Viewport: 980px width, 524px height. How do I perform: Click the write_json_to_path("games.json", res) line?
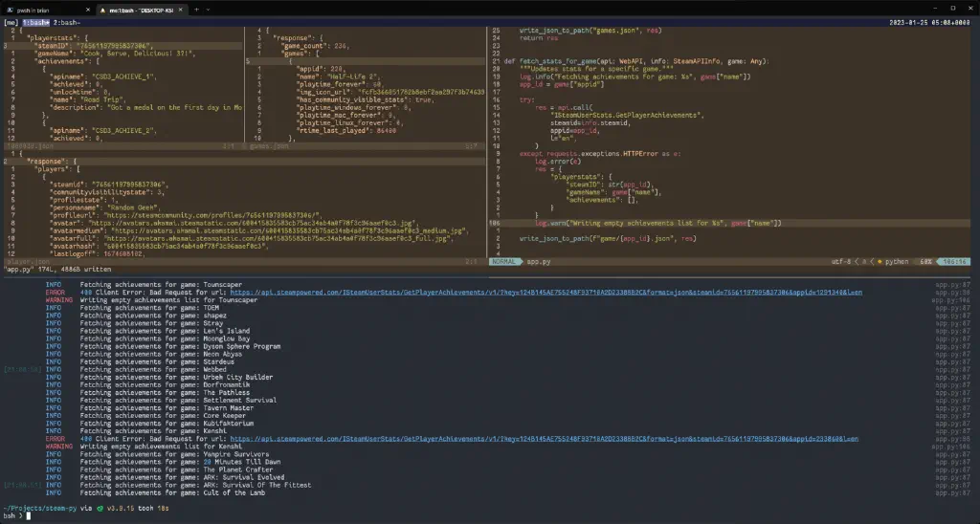tap(590, 30)
